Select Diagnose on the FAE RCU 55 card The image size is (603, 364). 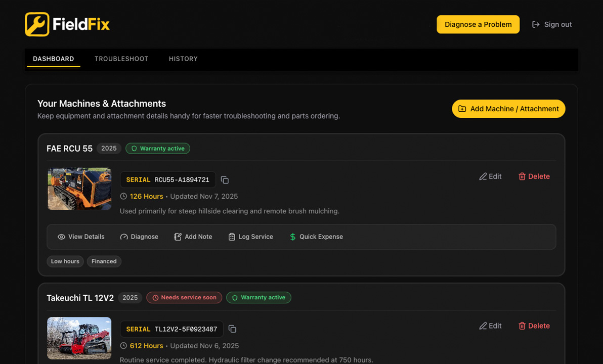pyautogui.click(x=139, y=237)
